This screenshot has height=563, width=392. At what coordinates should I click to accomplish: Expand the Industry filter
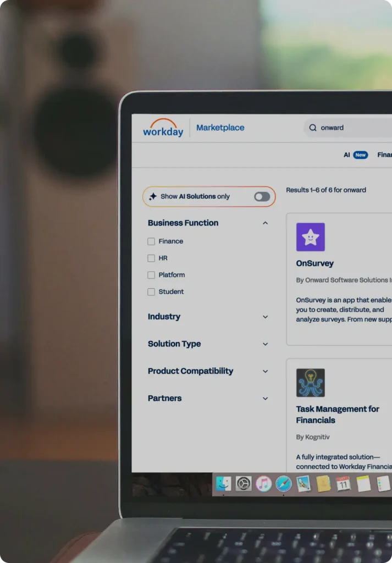tap(265, 317)
